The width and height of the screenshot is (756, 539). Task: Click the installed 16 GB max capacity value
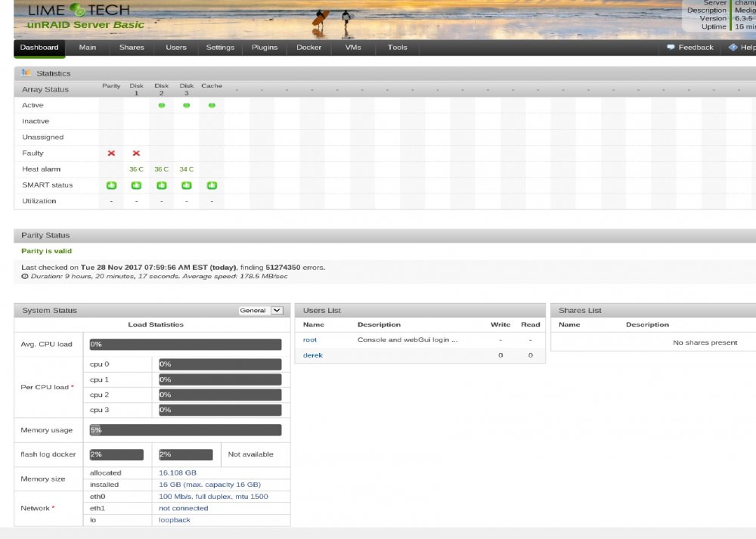point(209,485)
